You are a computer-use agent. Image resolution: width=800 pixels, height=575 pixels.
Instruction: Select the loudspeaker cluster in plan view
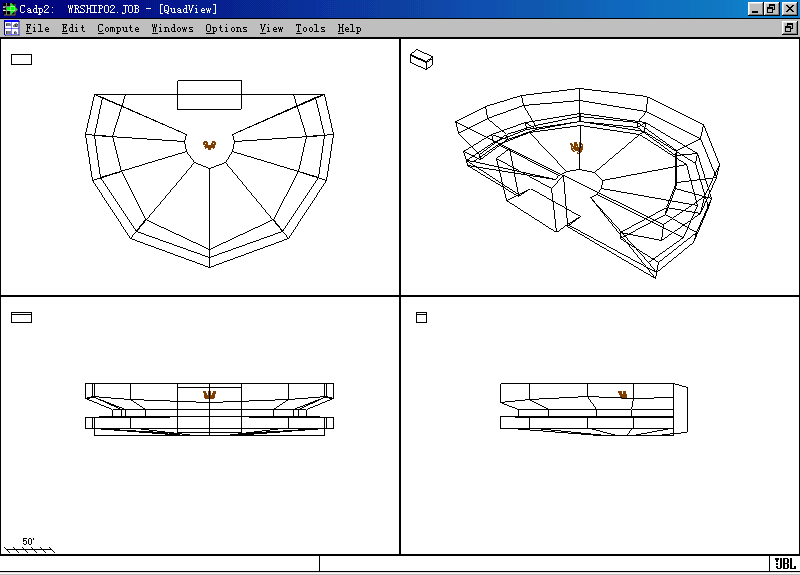tap(209, 145)
